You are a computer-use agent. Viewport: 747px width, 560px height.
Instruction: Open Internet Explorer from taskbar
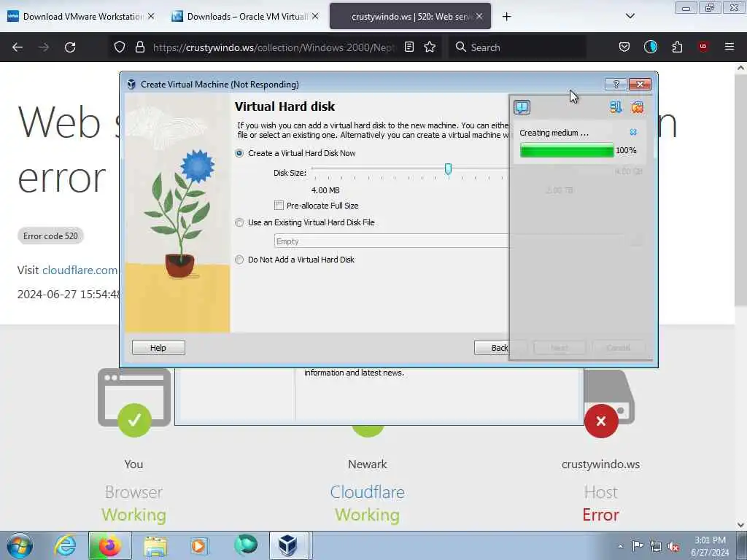pos(65,545)
